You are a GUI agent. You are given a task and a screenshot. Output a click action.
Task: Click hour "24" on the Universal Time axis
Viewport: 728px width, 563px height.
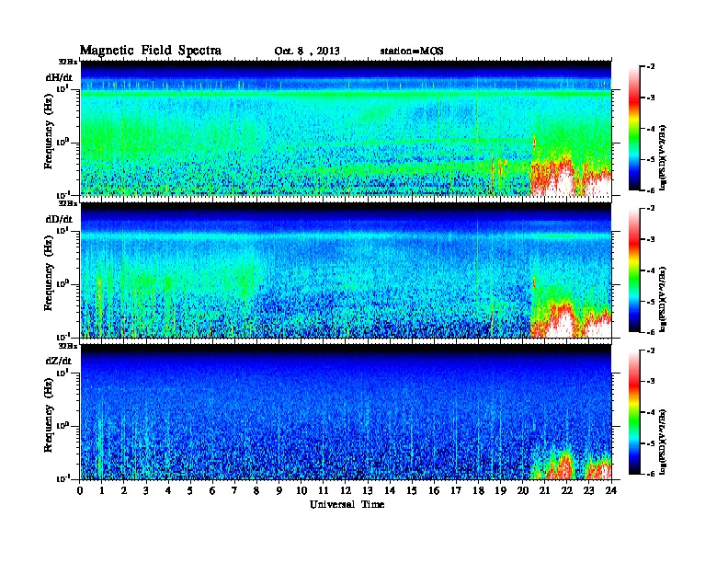[x=611, y=490]
